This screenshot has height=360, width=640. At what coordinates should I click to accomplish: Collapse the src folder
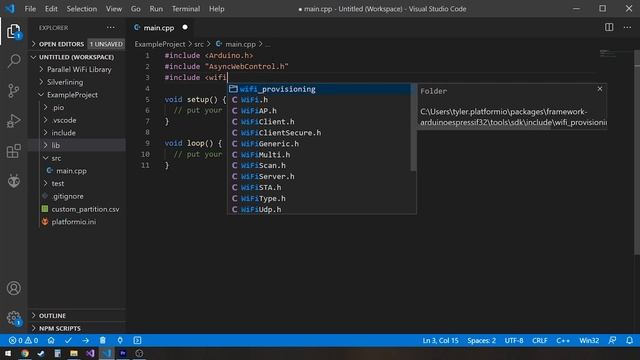pyautogui.click(x=76, y=158)
